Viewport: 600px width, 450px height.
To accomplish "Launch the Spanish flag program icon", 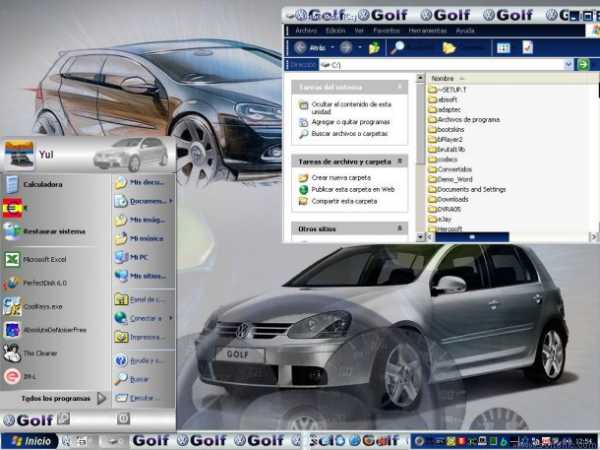I will [14, 208].
